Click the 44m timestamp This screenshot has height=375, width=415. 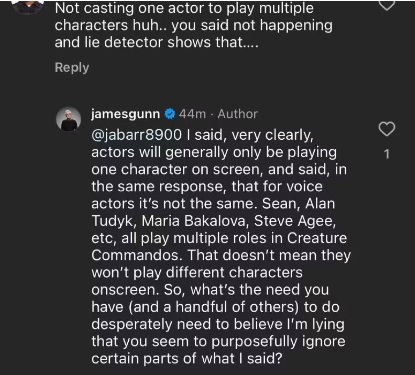coord(192,114)
